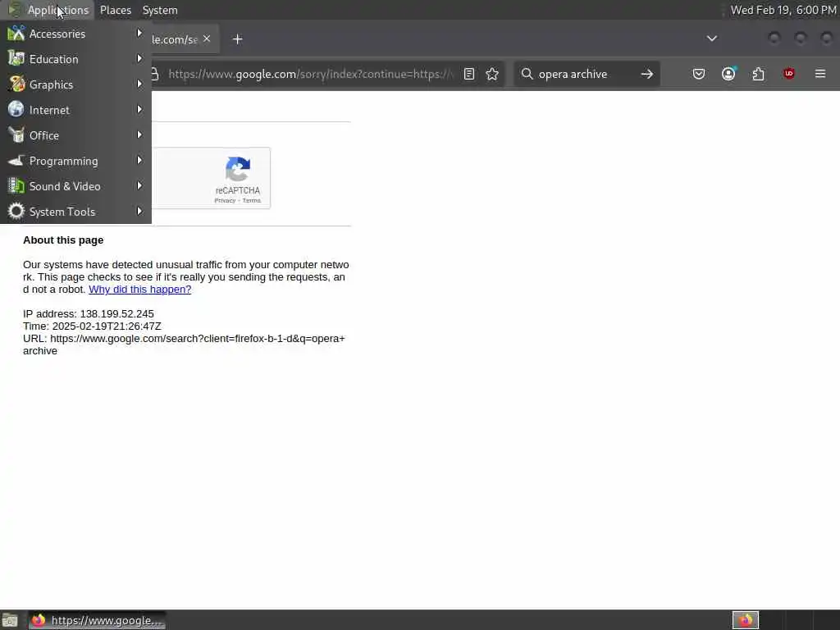Click the site lock icon in URL bar
The height and width of the screenshot is (630, 840).
click(x=155, y=74)
